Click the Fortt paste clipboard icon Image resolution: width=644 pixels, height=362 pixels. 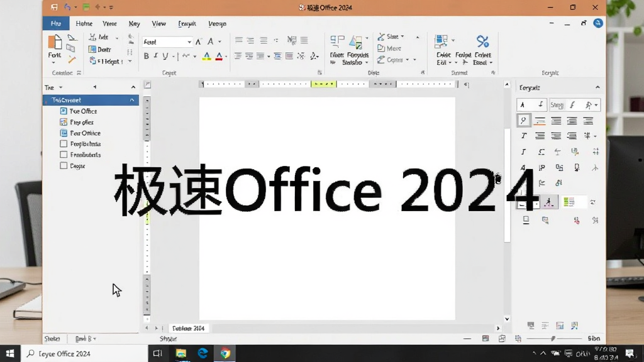point(55,42)
